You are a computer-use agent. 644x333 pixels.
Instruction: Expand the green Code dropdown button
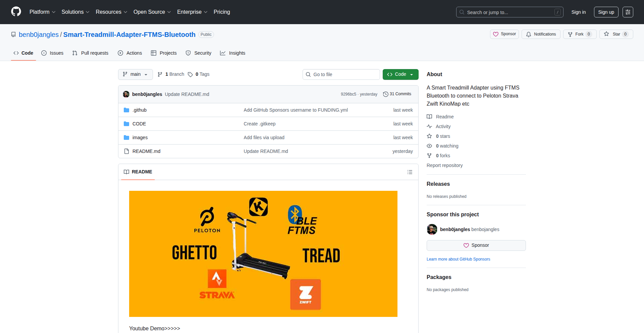[400, 74]
